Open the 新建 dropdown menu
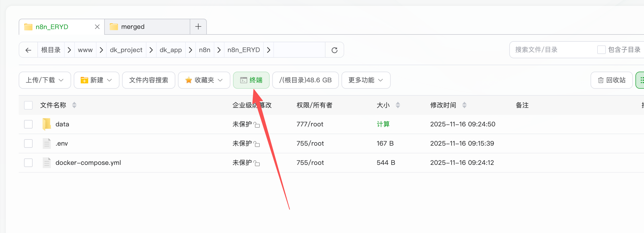Screen dimensions: 644x233 [96, 80]
